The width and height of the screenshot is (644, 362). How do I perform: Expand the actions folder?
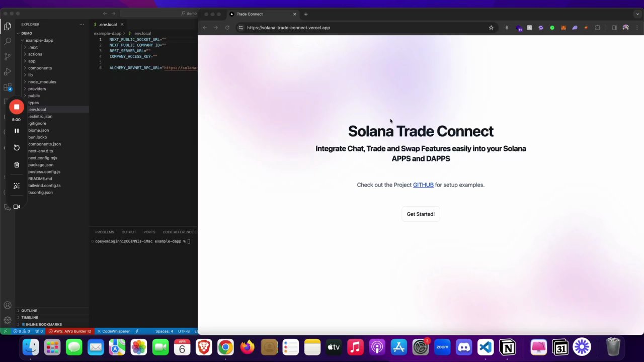point(35,54)
